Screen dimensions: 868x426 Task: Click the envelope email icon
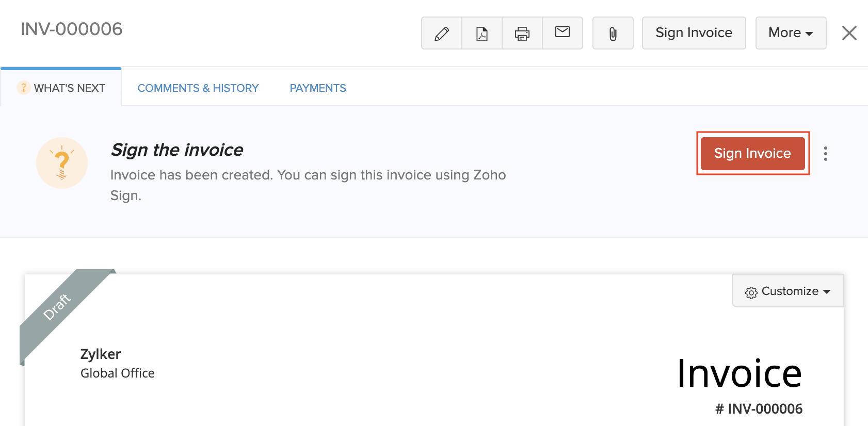pos(562,32)
